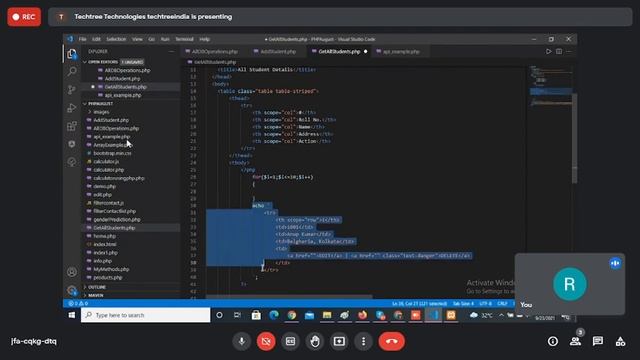Click the Run play icon in the editor title bar
Screen dimensions: 640x360
click(549, 51)
